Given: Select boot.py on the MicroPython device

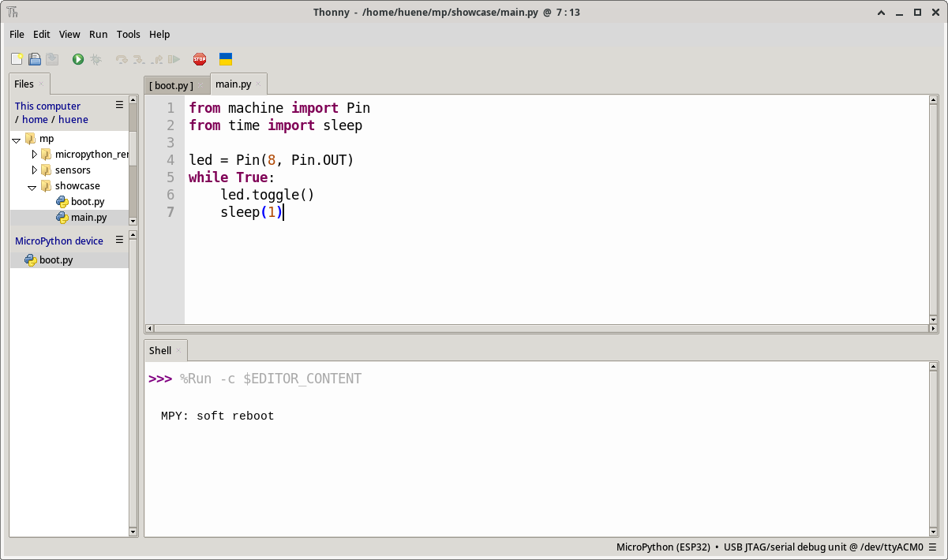Looking at the screenshot, I should coord(56,260).
